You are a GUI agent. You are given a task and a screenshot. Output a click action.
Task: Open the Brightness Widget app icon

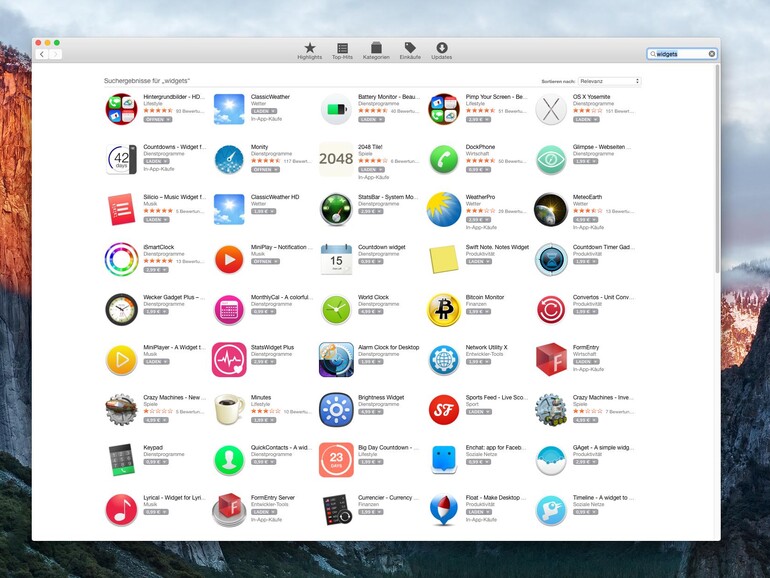pos(336,410)
